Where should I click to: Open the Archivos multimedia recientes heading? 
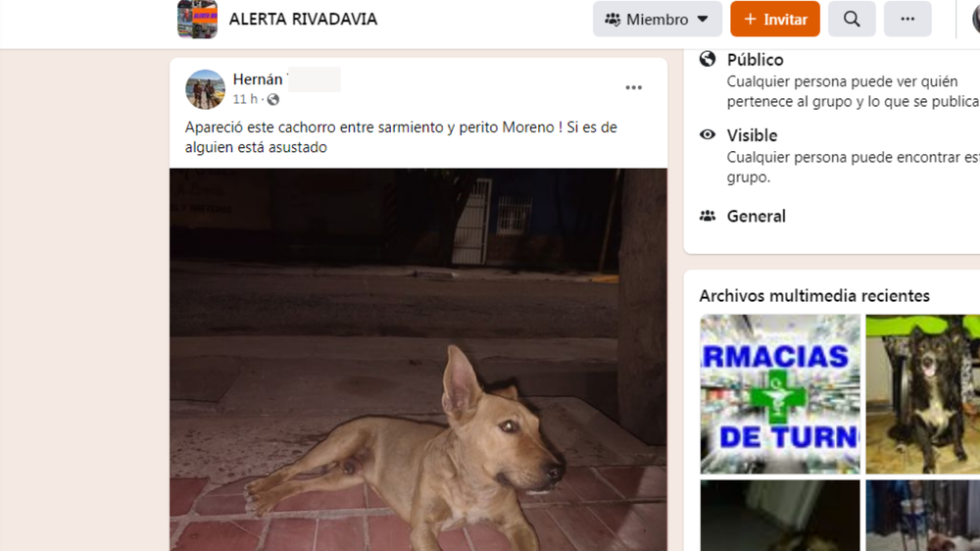click(x=814, y=295)
